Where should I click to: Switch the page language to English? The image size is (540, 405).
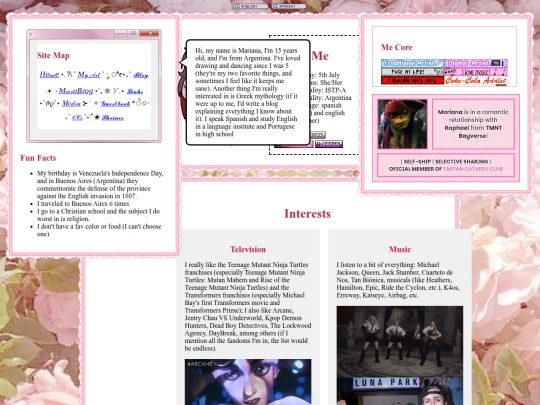tap(251, 6)
